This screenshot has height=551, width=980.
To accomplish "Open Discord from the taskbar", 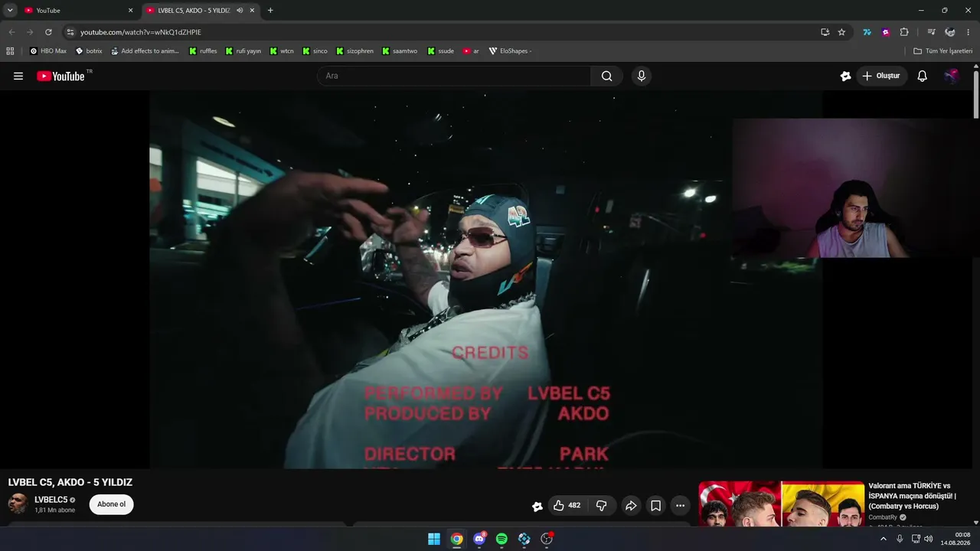I will tap(479, 539).
